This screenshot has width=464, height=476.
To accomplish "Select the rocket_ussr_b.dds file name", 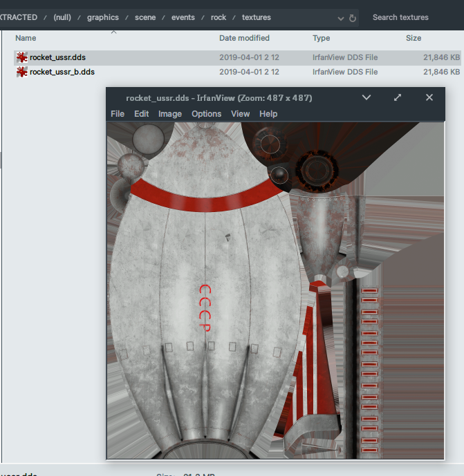I will (x=62, y=72).
